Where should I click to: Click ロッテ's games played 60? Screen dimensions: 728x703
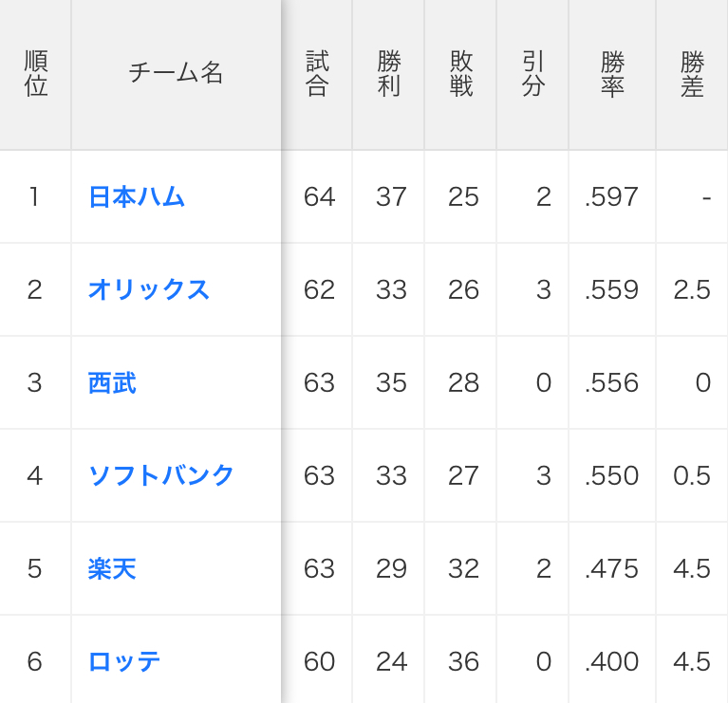click(x=319, y=661)
